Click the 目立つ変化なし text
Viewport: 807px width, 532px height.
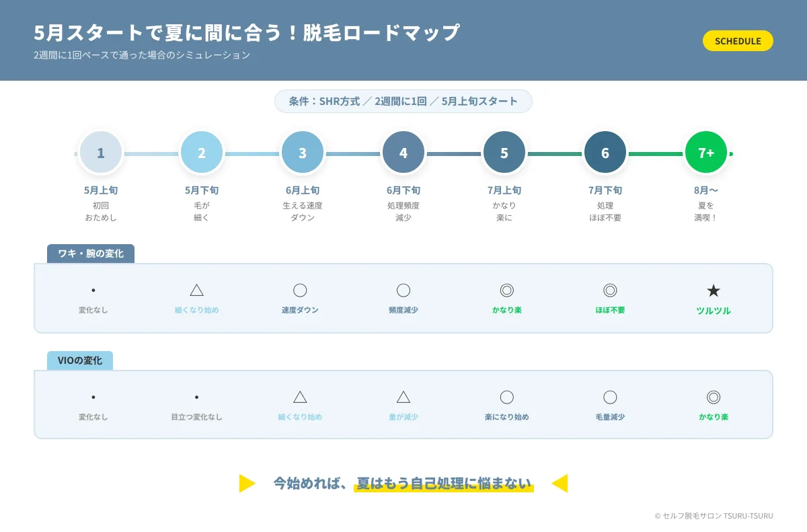(196, 417)
